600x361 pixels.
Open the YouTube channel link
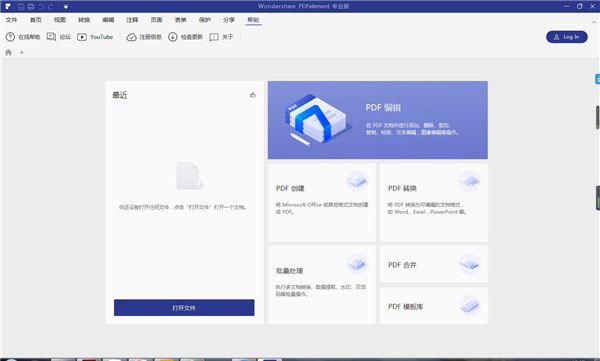95,37
